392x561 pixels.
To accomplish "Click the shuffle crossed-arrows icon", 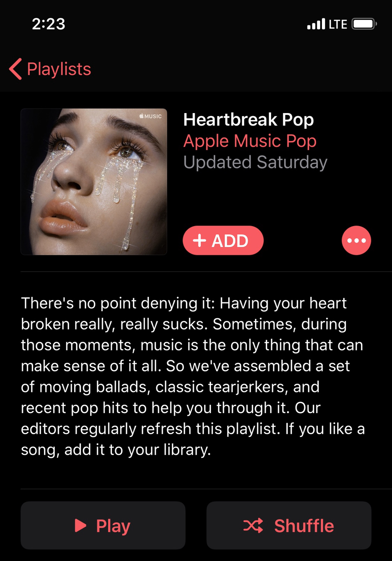I will click(253, 525).
